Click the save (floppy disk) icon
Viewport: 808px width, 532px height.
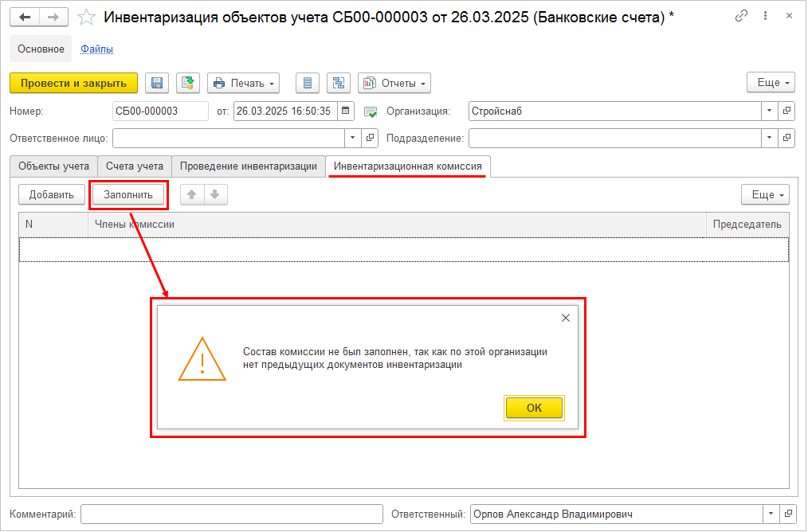click(x=157, y=83)
